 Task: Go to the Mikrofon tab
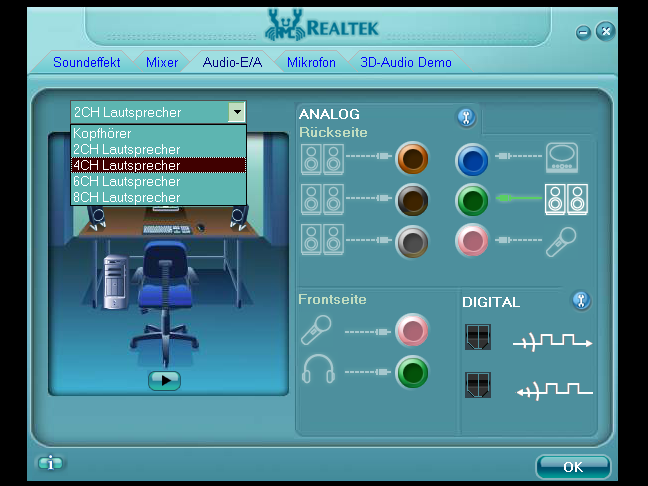tap(311, 62)
